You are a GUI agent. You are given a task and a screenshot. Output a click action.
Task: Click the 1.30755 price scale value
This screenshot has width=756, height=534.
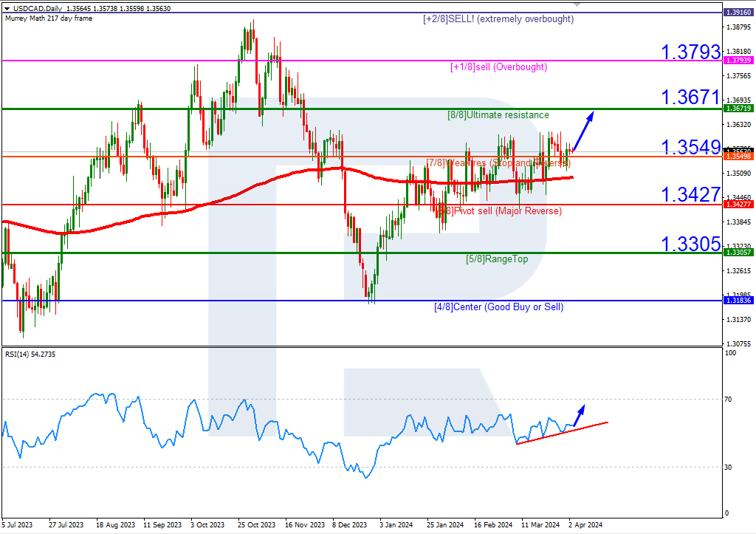738,343
